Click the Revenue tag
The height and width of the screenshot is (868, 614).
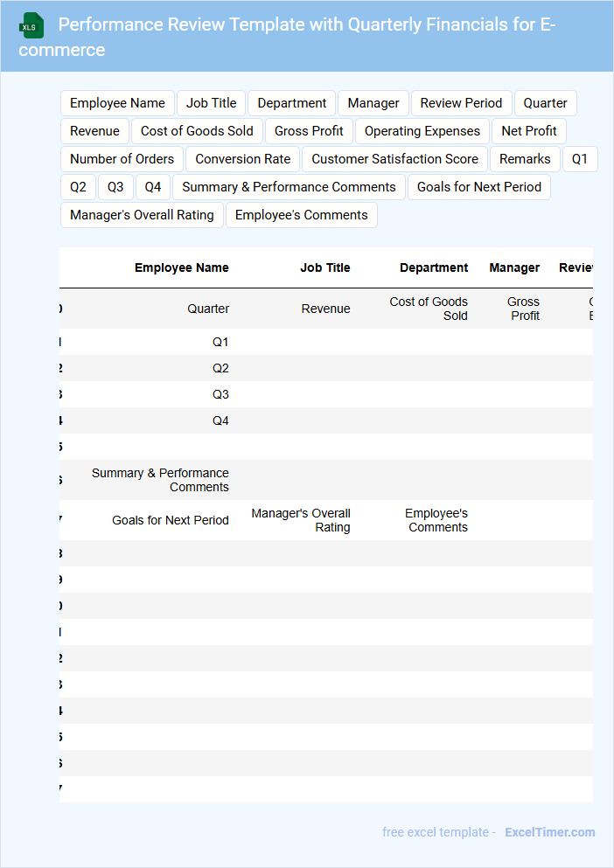[x=94, y=131]
